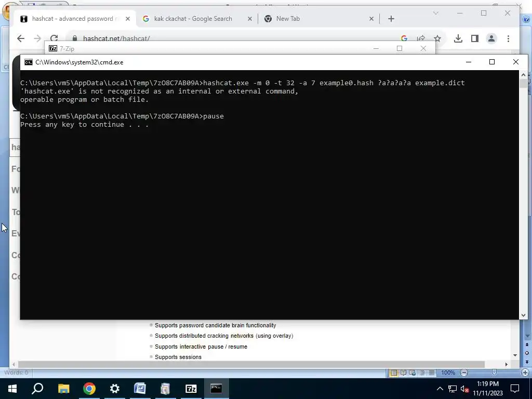The height and width of the screenshot is (399, 532).
Task: Select Draft view in Word
Action: click(432, 373)
